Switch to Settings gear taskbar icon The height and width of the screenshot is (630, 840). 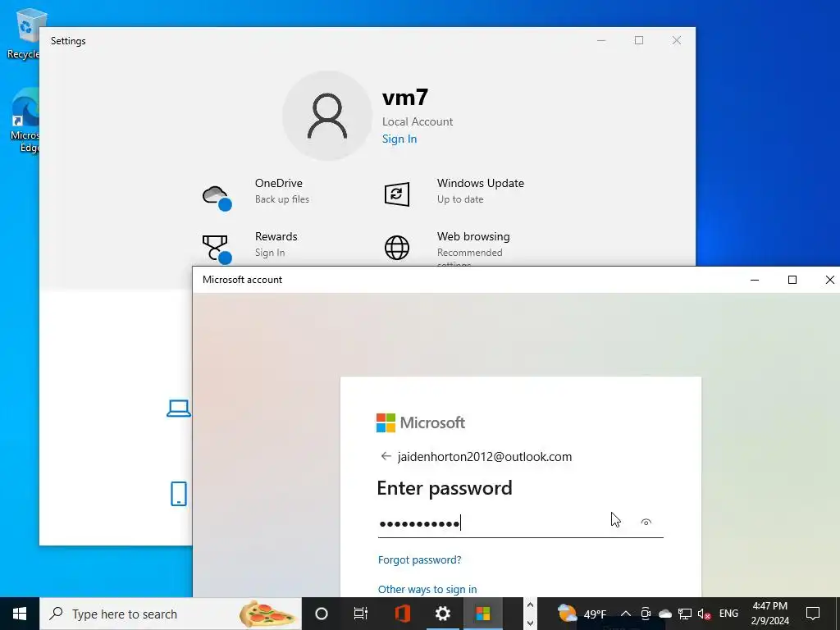(442, 614)
